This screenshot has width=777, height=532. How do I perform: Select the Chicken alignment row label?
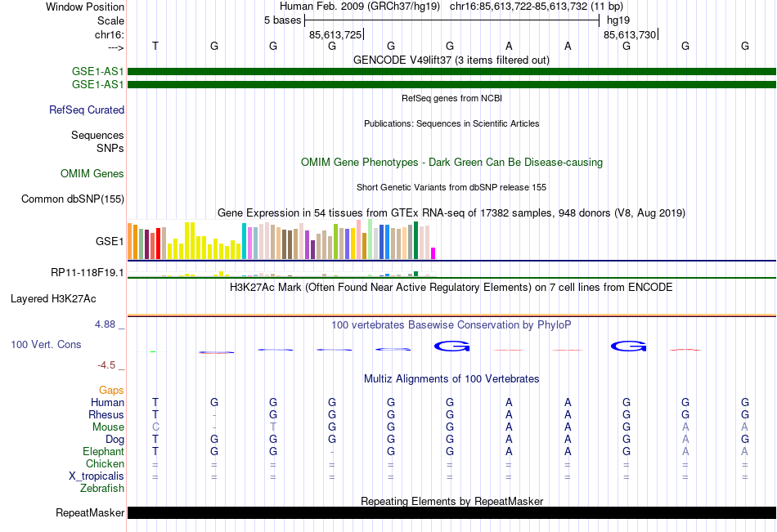pos(105,463)
